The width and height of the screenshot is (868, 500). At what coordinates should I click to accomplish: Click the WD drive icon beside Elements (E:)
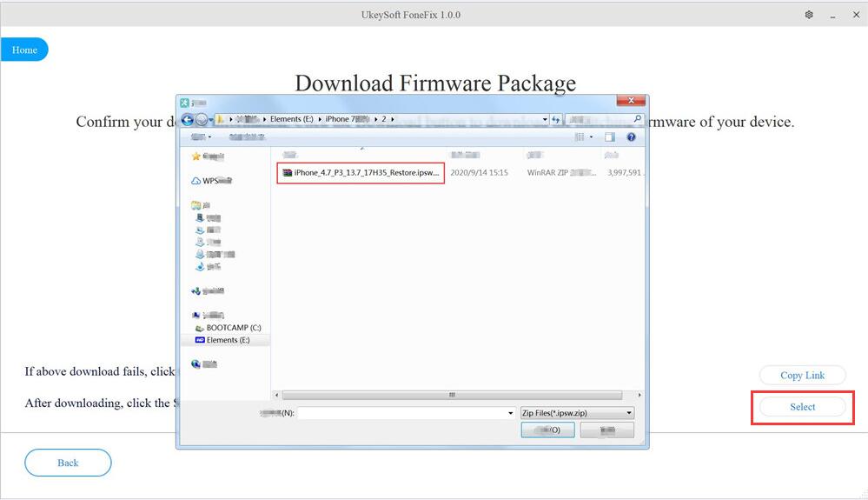click(x=201, y=340)
